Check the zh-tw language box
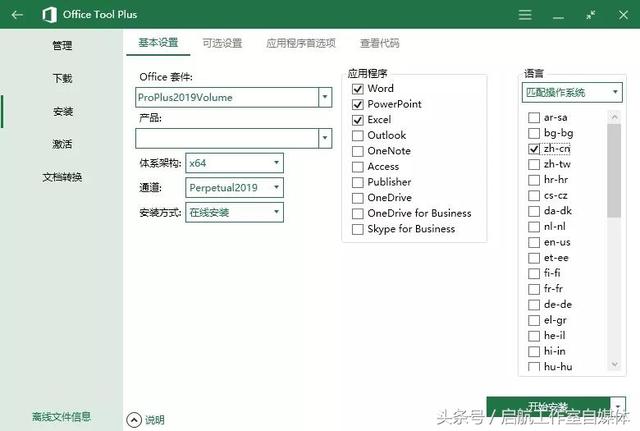Viewport: 640px width, 431px height. tap(534, 164)
